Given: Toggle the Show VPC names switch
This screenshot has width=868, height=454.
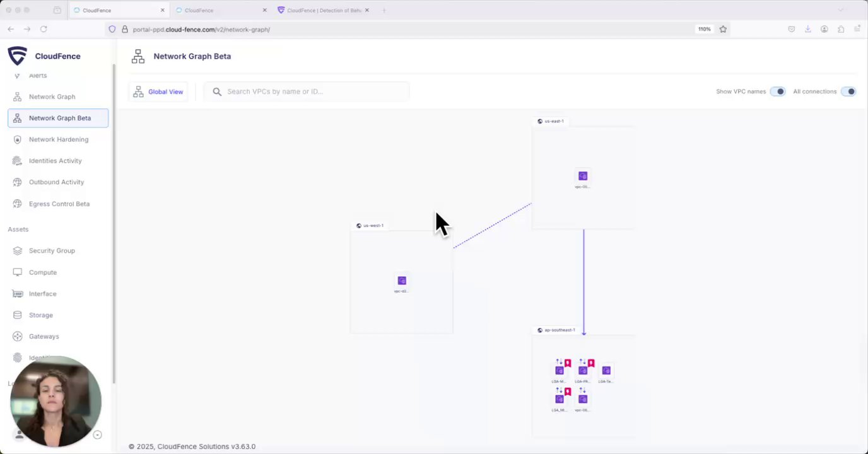Looking at the screenshot, I should (x=778, y=91).
